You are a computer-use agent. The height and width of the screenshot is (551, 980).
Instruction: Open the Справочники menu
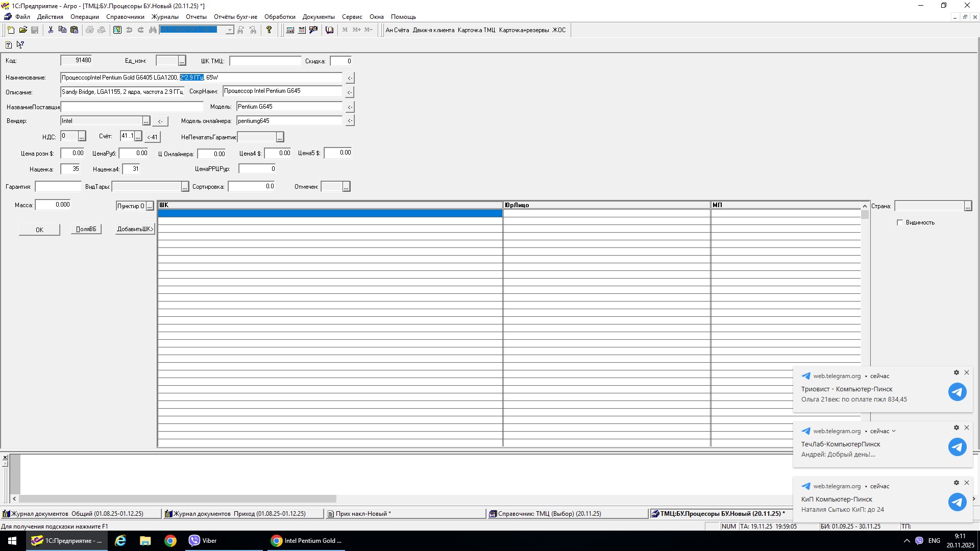[125, 17]
